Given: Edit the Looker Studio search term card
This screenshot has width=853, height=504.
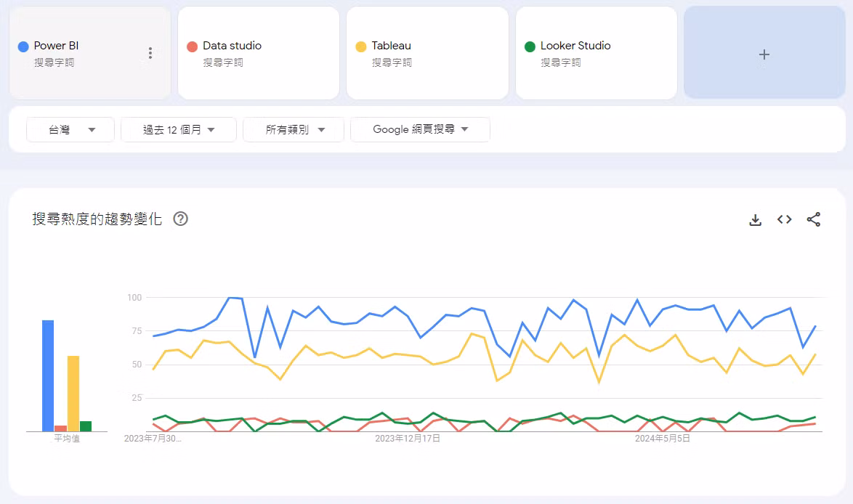Looking at the screenshot, I should (597, 53).
